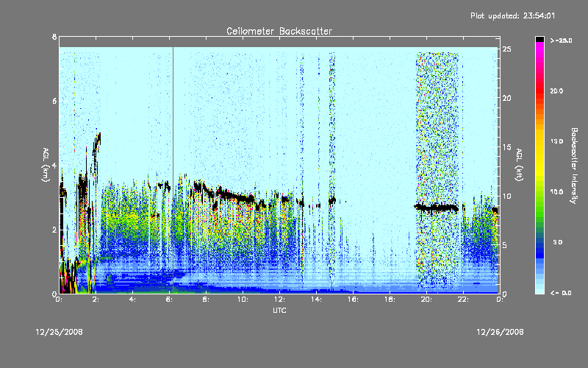Click the ">-25.0" colorbar maximum label
This screenshot has height=368, width=588.
(561, 40)
